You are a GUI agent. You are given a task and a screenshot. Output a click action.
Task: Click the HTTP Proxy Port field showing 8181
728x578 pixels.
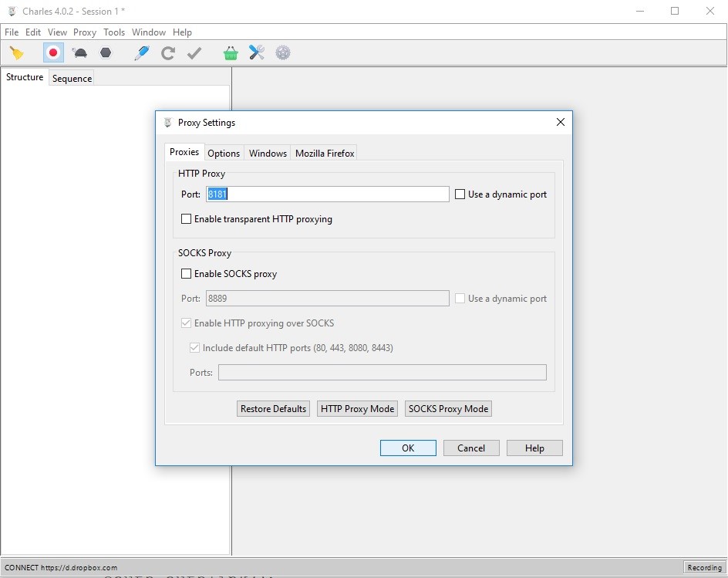click(x=328, y=194)
